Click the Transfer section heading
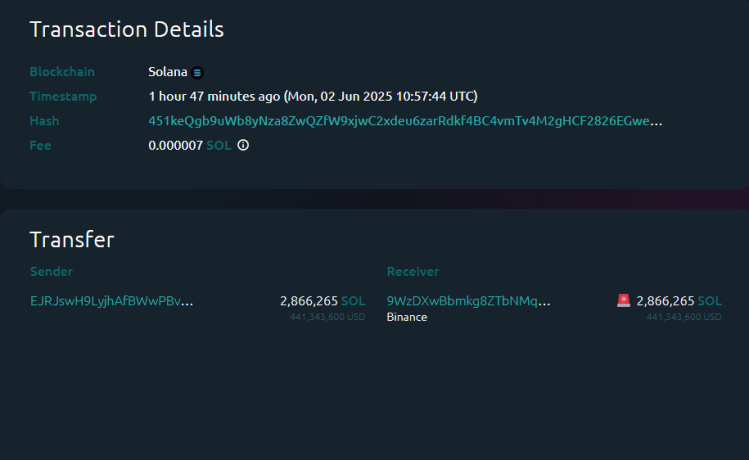The image size is (749, 460). (x=72, y=239)
